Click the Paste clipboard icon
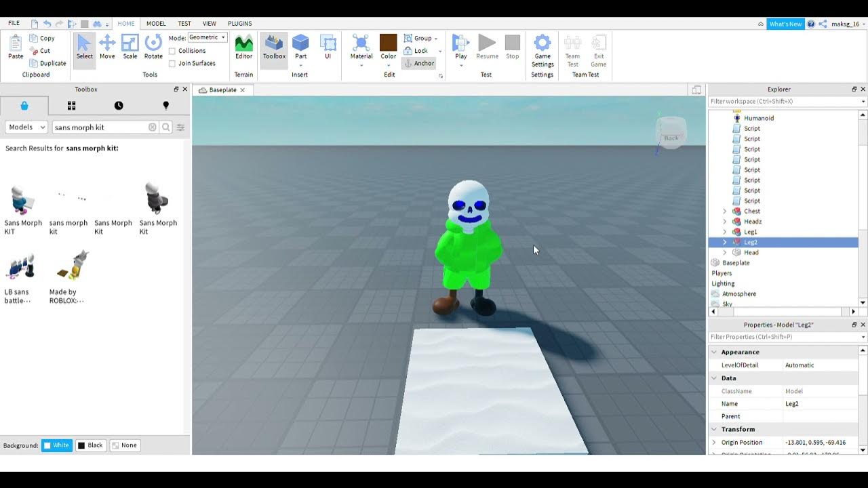Image resolution: width=868 pixels, height=488 pixels. coord(16,47)
